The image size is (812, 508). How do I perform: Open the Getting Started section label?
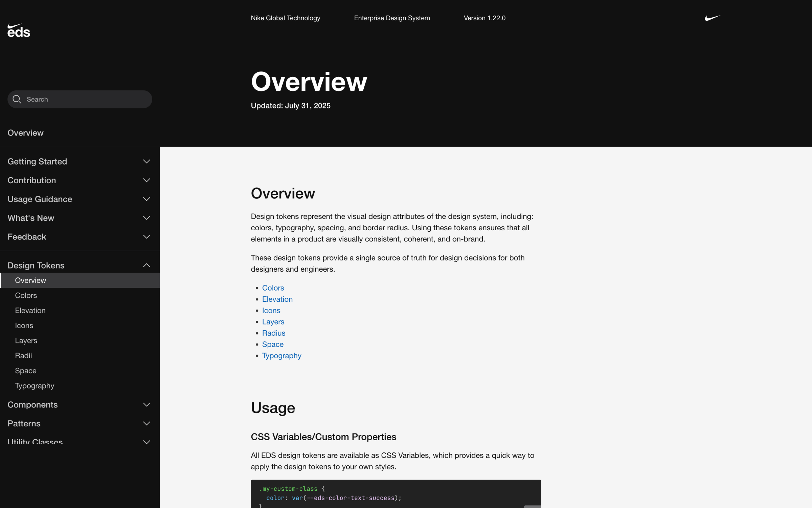[x=37, y=162]
